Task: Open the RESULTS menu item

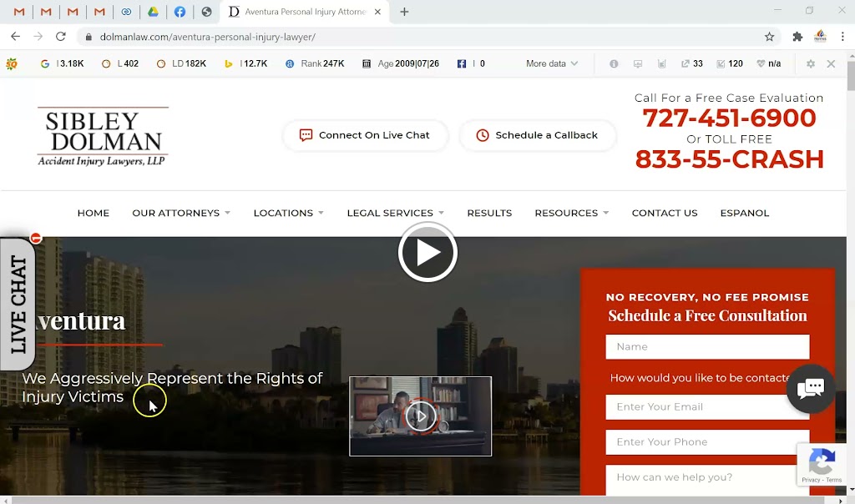Action: (489, 213)
